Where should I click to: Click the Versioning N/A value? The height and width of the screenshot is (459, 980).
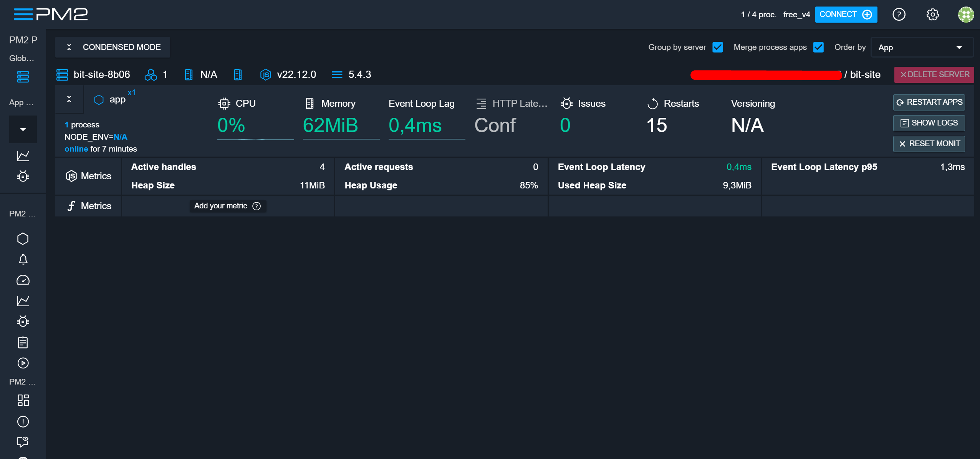coord(747,125)
